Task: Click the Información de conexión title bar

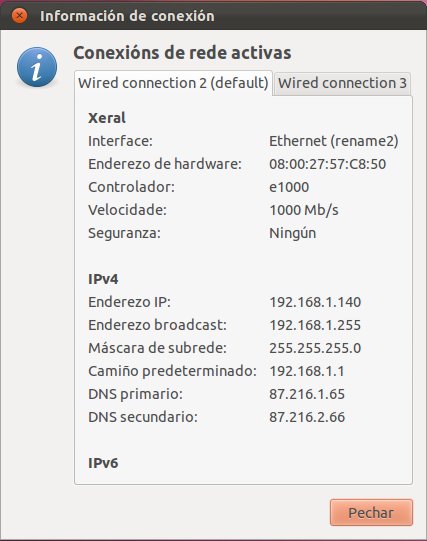Action: (214, 16)
